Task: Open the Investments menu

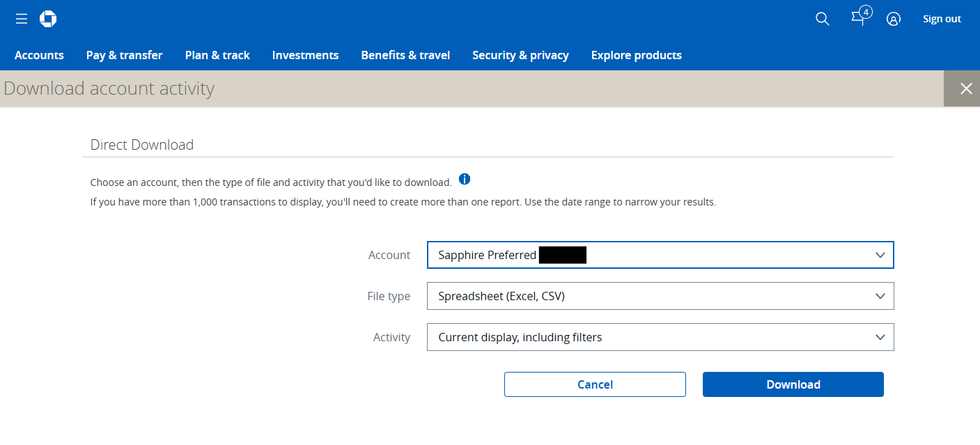Action: (x=305, y=55)
